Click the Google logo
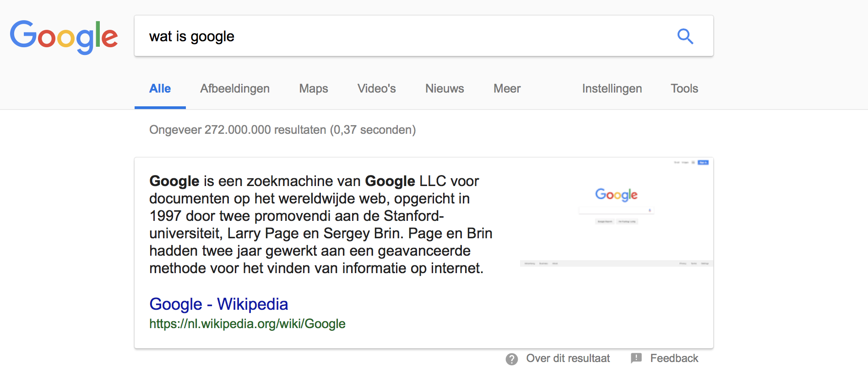The width and height of the screenshot is (868, 384). click(64, 37)
